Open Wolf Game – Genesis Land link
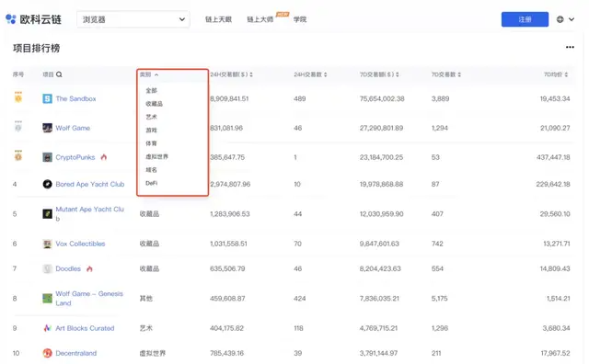The height and width of the screenshot is (364, 589). click(x=89, y=299)
